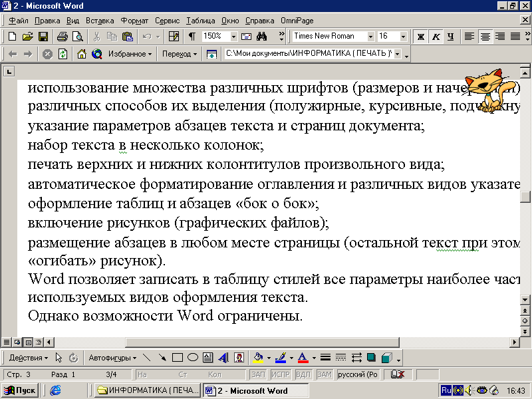Insert clip art from the drawing toolbar
The width and height of the screenshot is (532, 399).
pos(239,358)
